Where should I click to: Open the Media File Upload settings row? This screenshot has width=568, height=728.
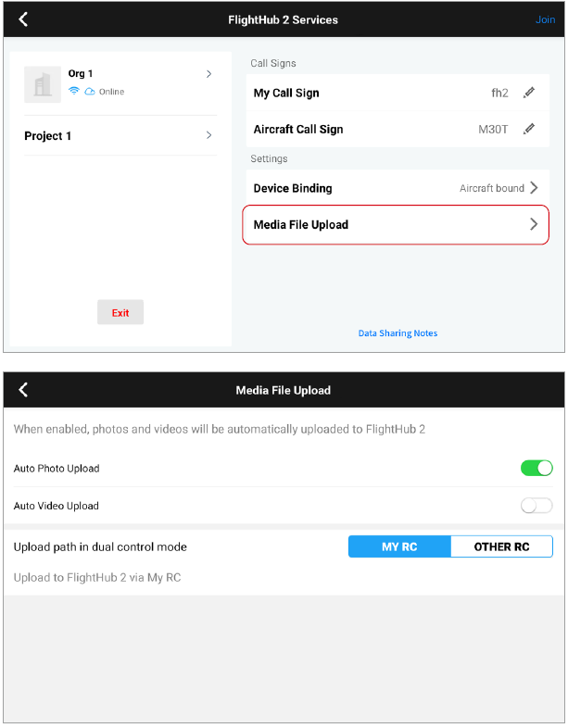point(371,225)
